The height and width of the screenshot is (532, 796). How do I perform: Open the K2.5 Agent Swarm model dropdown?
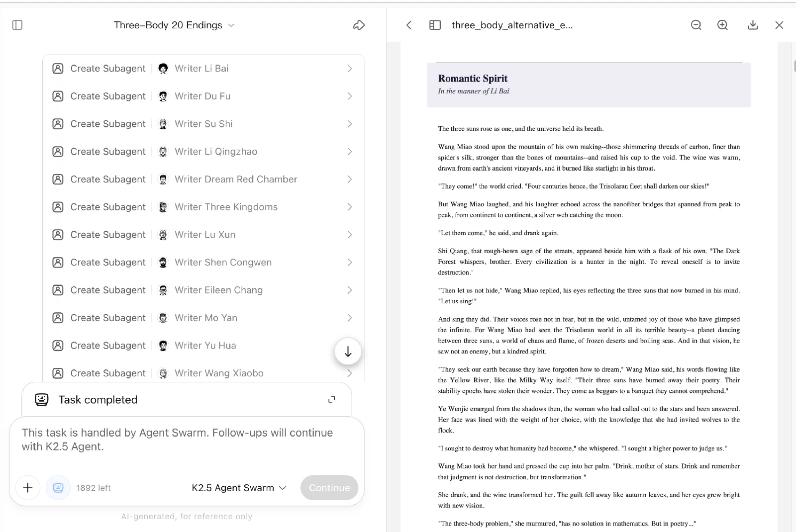[x=239, y=488]
